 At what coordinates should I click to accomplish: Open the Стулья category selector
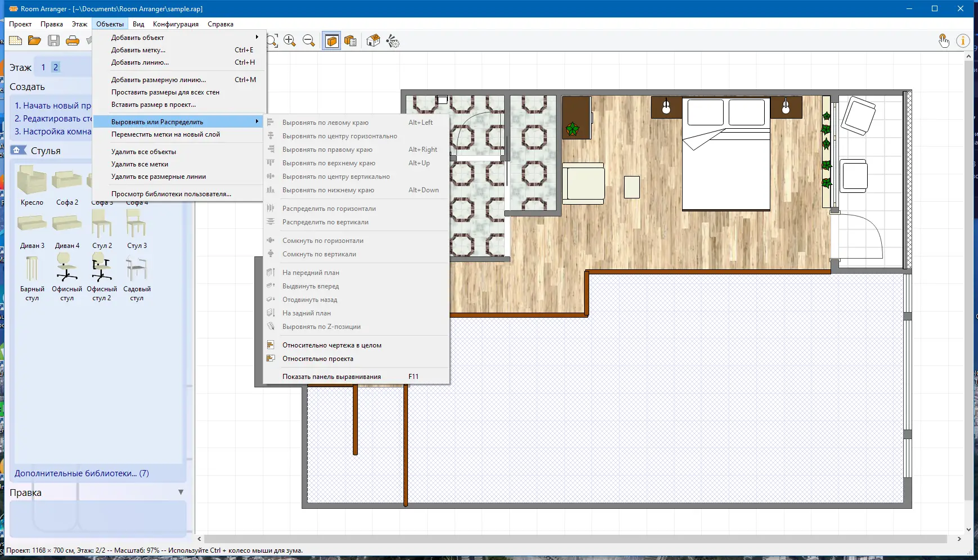point(45,151)
